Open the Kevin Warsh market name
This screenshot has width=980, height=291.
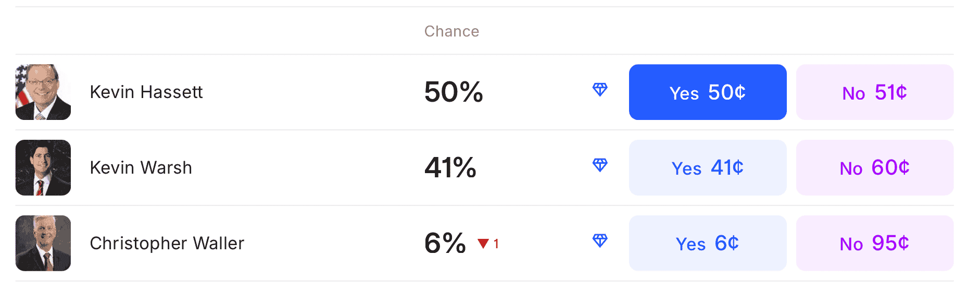(x=141, y=168)
